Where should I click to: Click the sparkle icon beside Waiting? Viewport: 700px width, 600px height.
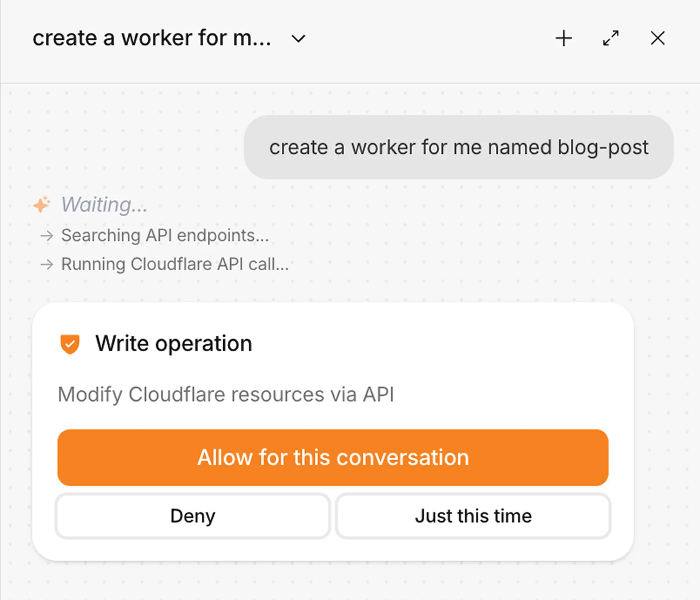tap(41, 204)
